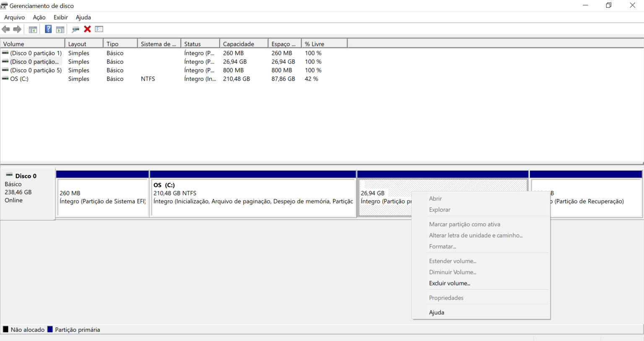Click the Partição primária blue legend swatch
This screenshot has width=644, height=341.
[50, 329]
